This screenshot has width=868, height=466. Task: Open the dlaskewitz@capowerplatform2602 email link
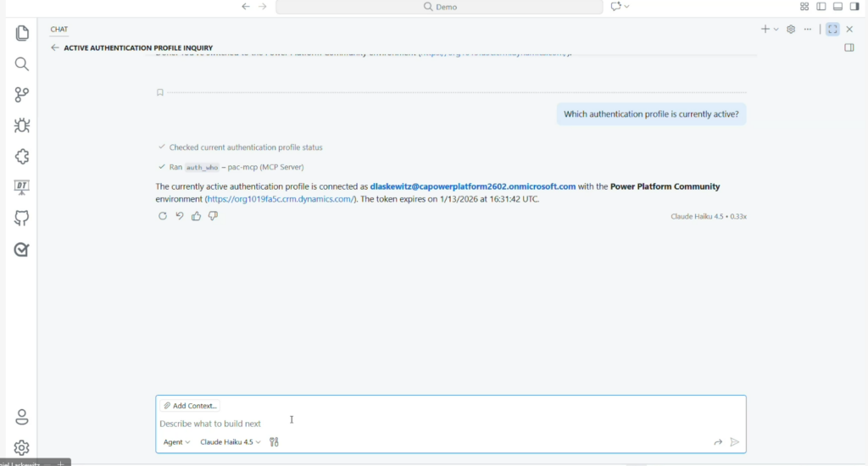(x=473, y=186)
